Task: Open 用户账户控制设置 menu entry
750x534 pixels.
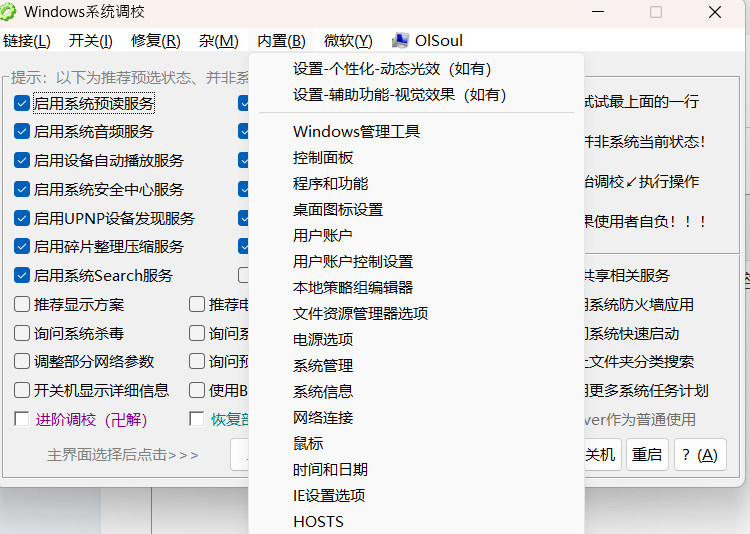Action: (416, 261)
